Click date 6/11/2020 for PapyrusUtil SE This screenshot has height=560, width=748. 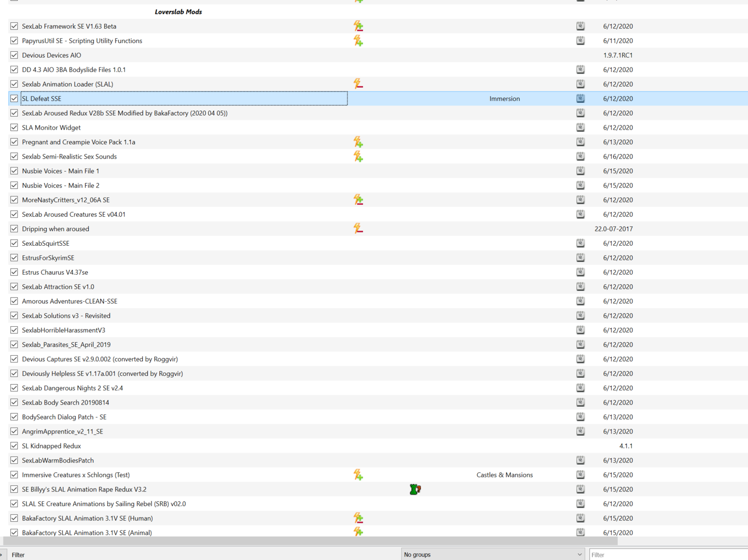618,40
